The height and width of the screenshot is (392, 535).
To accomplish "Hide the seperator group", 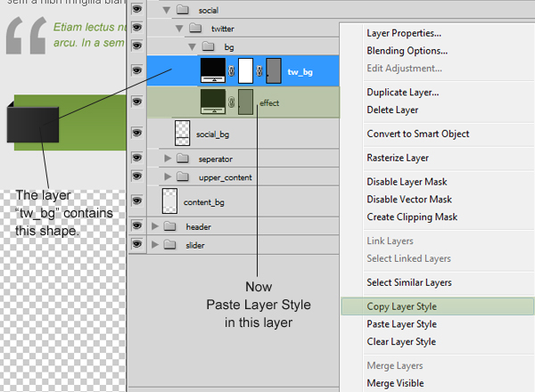I will 136,158.
